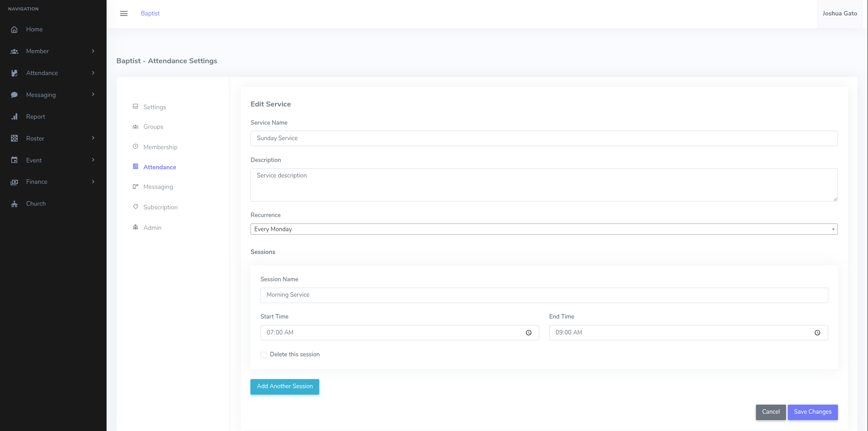The image size is (868, 431).
Task: Click the Baptist breadcrumb link
Action: click(x=150, y=13)
